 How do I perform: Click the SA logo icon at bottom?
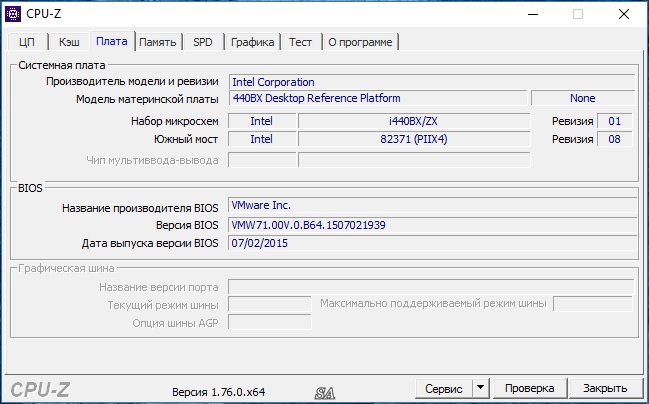click(323, 390)
